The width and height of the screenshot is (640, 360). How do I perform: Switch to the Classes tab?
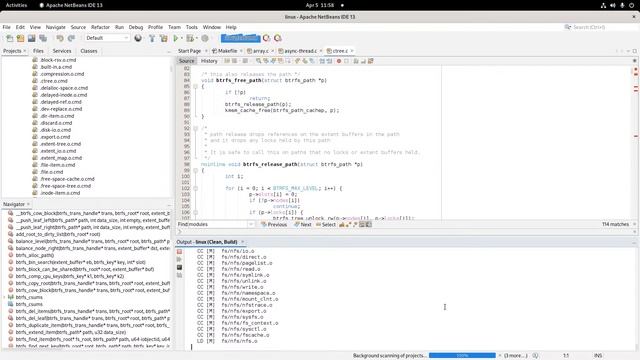coord(89,51)
